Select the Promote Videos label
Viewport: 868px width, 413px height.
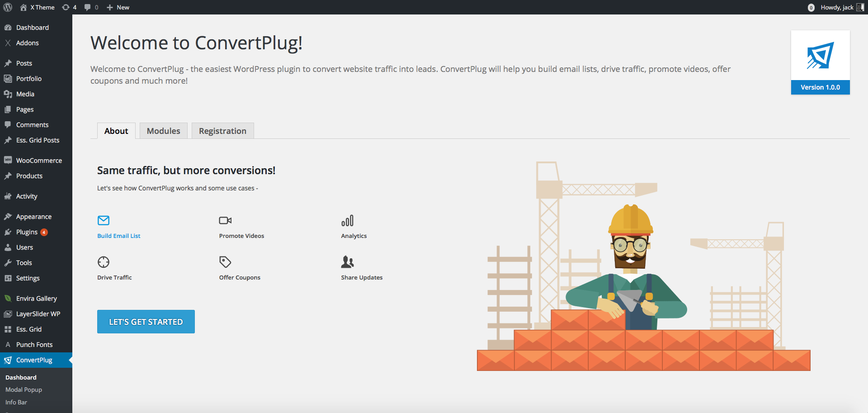point(241,236)
